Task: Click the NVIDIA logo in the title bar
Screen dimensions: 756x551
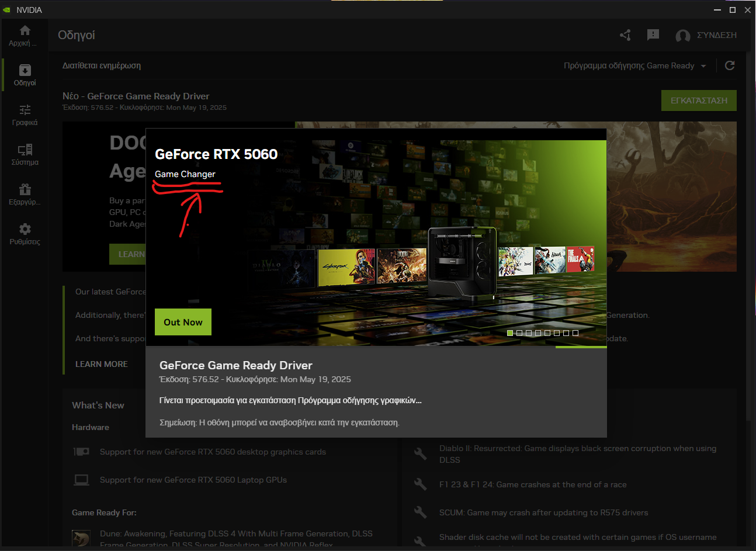Action: 6,10
